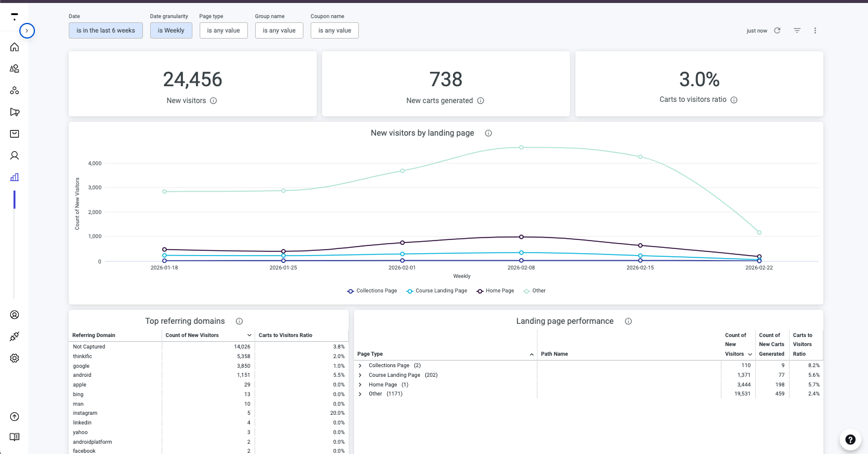Click the New carts generated info tooltip
The width and height of the screenshot is (868, 454).
[480, 101]
